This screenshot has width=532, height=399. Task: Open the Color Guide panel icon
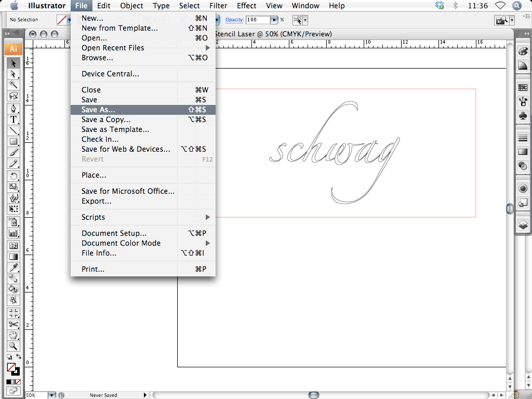tap(523, 65)
